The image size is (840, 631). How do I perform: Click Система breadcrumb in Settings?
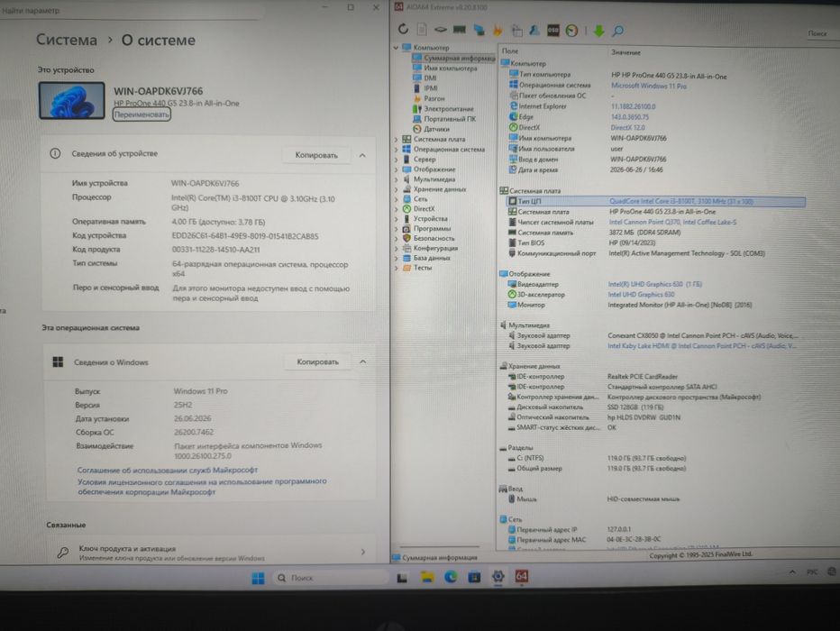(67, 41)
